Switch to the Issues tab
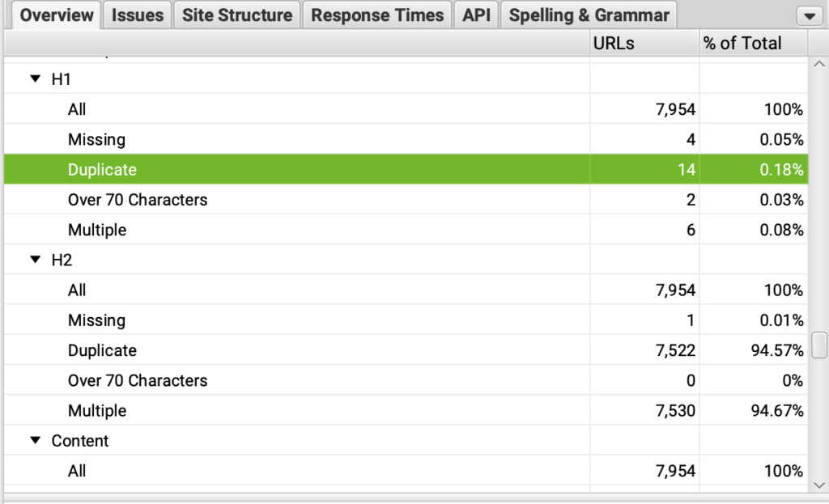 pos(138,15)
